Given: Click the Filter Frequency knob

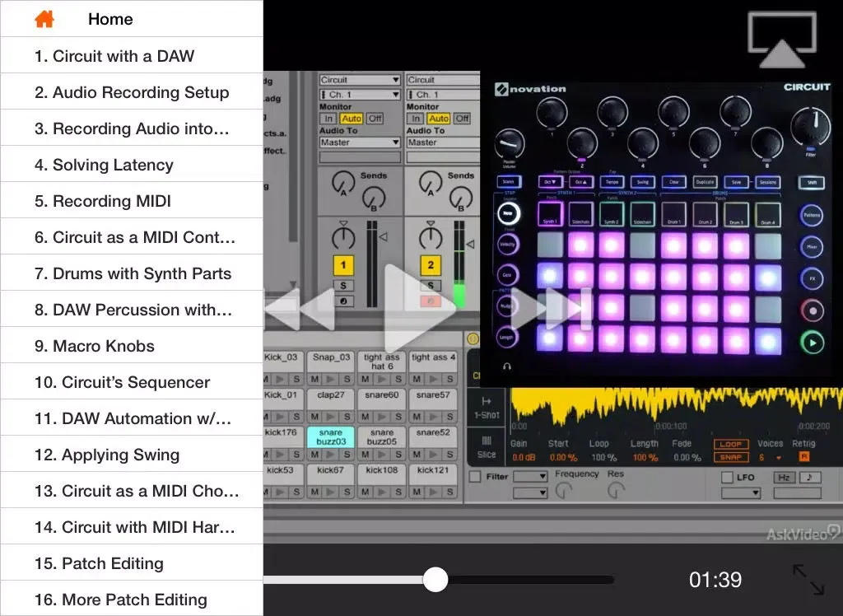Looking at the screenshot, I should pyautogui.click(x=564, y=491).
